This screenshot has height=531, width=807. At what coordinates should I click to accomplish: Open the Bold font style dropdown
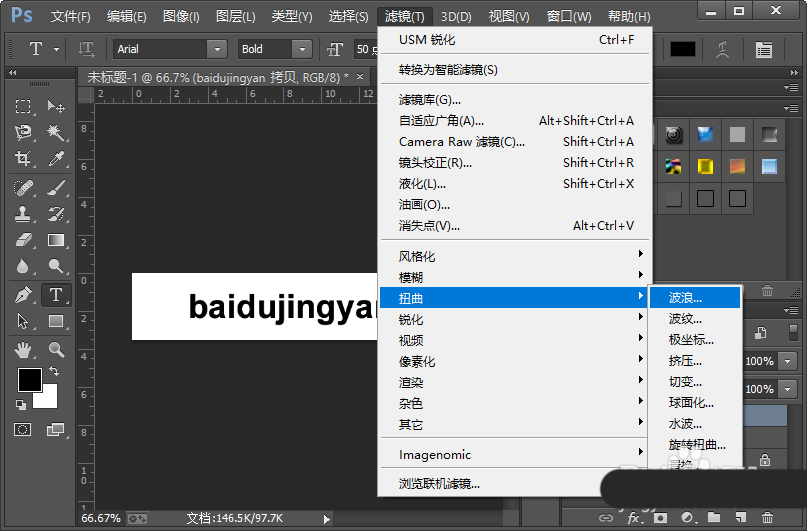point(302,49)
